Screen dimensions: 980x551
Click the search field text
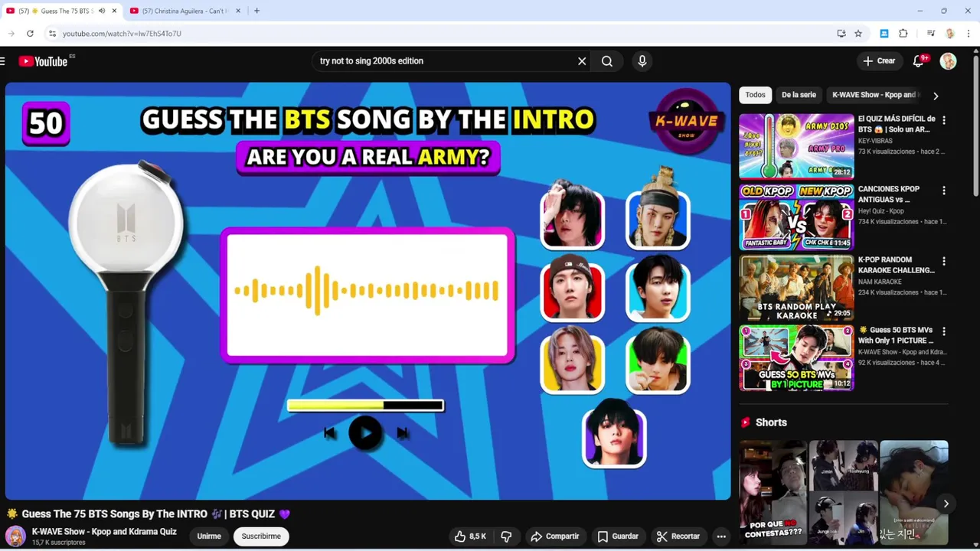point(371,61)
